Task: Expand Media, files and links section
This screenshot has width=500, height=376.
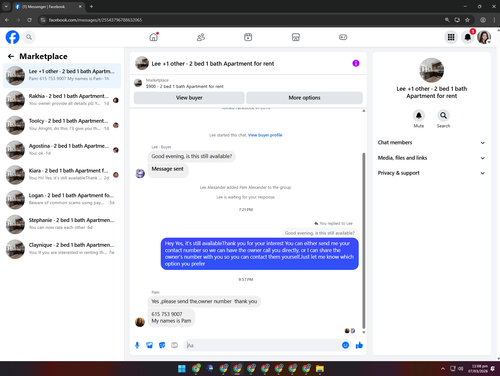Action: tap(431, 158)
